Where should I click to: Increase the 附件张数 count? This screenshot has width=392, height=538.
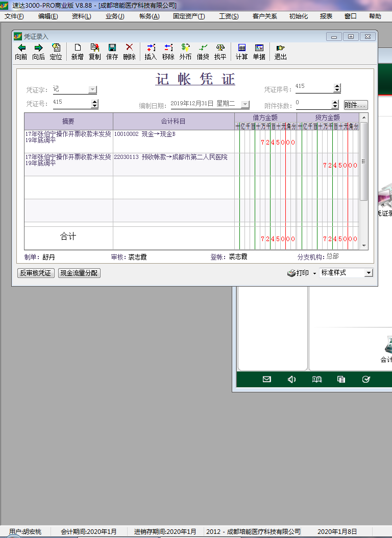(x=335, y=102)
